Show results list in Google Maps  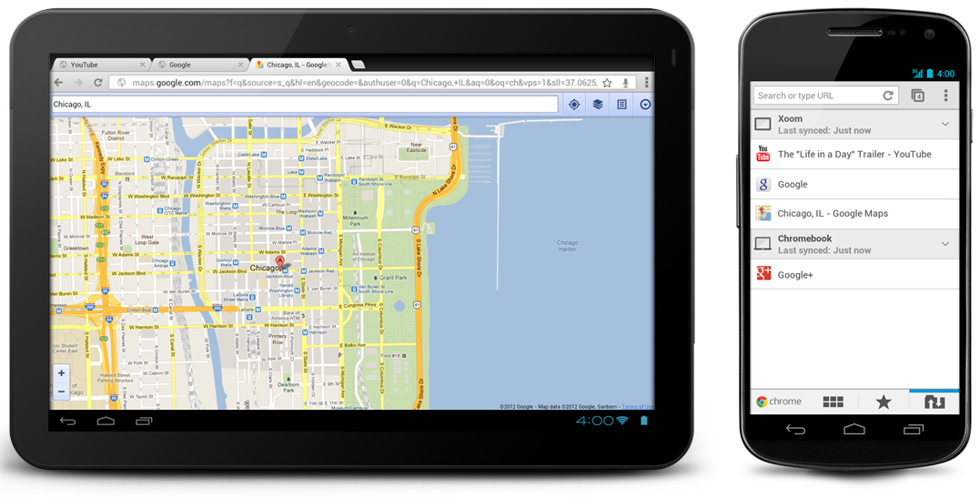[x=621, y=105]
